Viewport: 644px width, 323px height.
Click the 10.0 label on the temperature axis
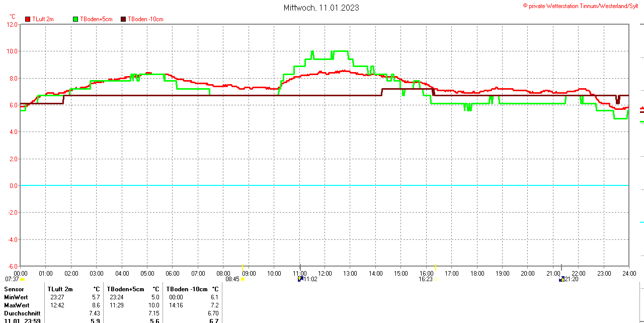[11, 51]
